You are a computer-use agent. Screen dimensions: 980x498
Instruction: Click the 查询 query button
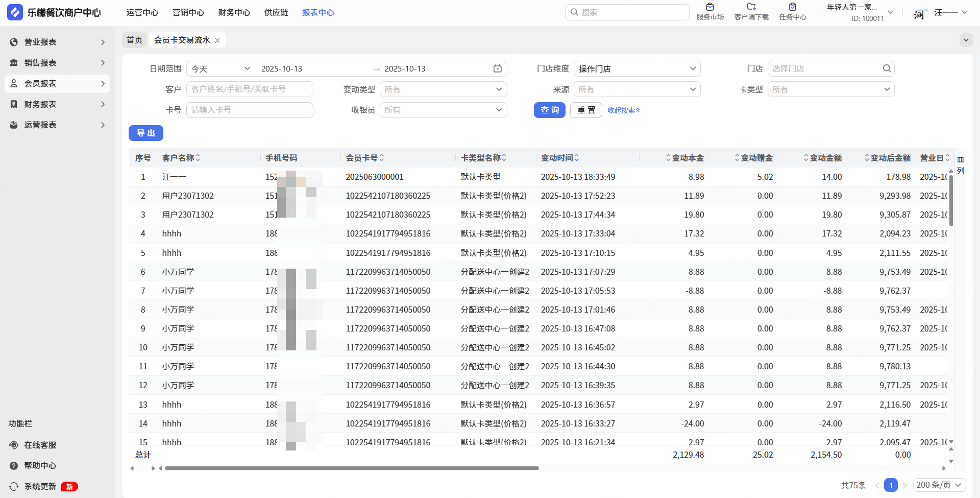(549, 110)
